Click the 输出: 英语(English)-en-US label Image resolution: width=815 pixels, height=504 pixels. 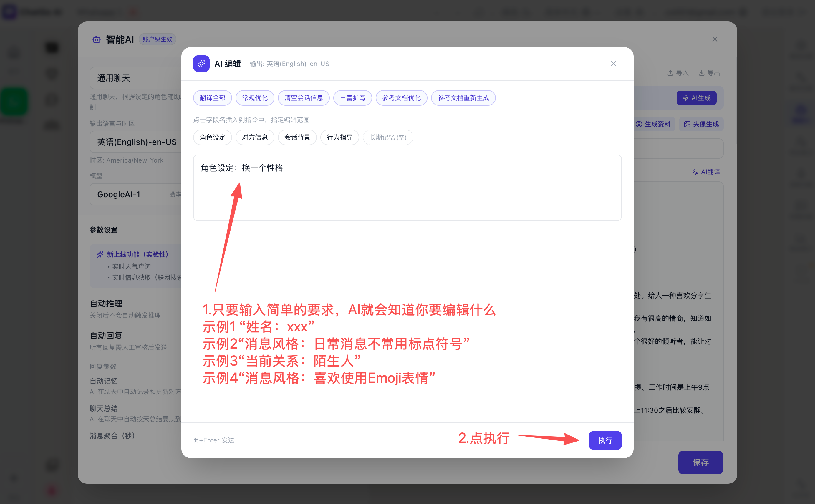(x=289, y=64)
